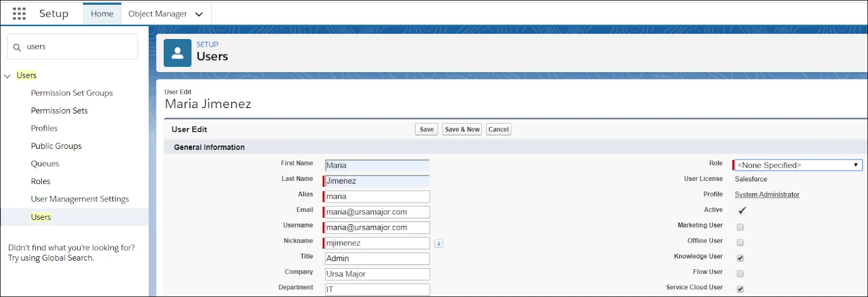868x297 pixels.
Task: Click the Active checkmark indicator
Action: (742, 210)
